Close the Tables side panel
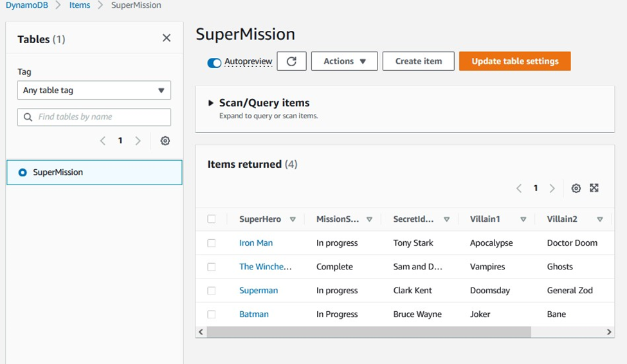The width and height of the screenshot is (627, 364). 167,38
